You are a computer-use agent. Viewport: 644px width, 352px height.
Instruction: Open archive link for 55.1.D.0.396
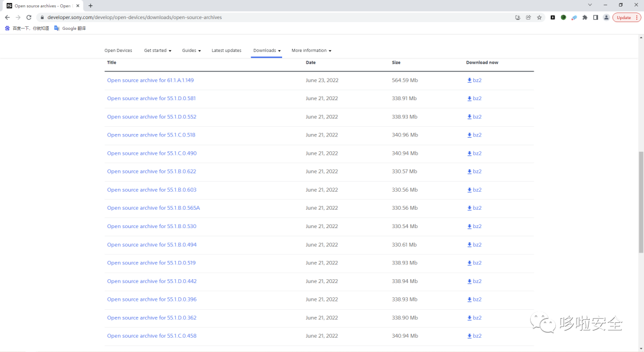151,300
